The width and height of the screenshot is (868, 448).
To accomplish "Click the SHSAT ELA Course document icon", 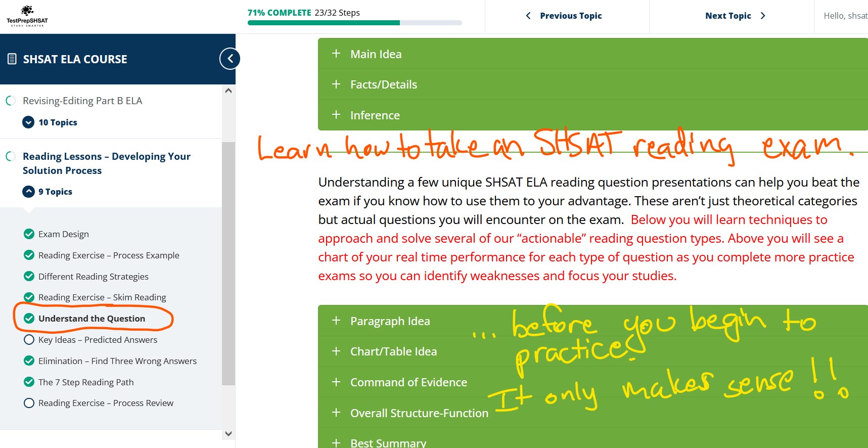I will click(12, 59).
